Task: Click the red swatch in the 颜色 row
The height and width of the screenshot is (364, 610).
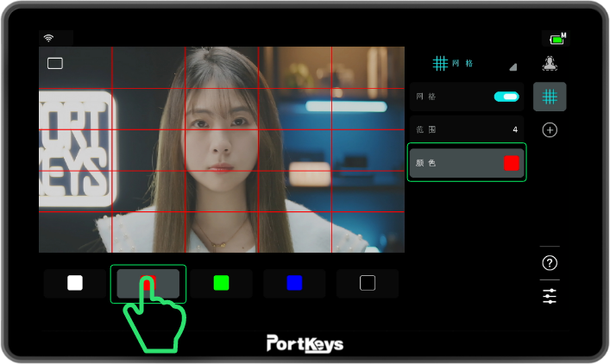Action: (x=512, y=162)
